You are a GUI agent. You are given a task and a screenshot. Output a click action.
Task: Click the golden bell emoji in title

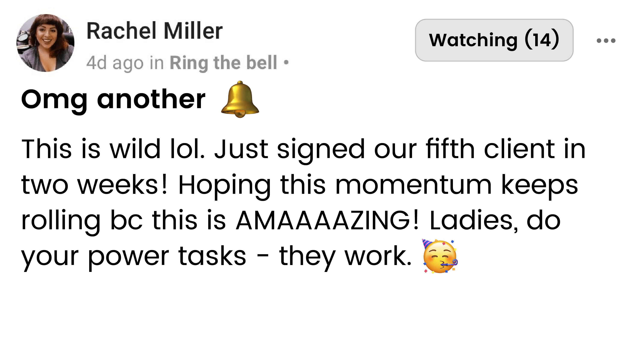(x=240, y=99)
